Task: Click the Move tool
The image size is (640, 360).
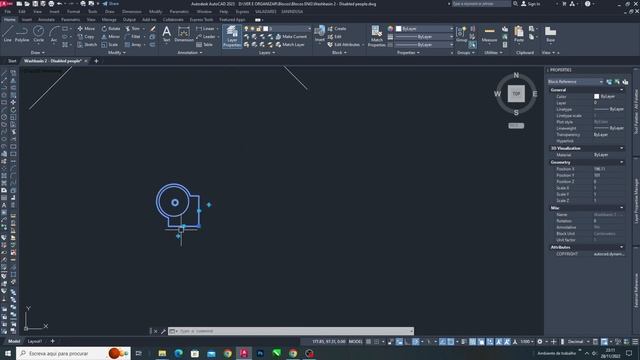Action: (86, 29)
